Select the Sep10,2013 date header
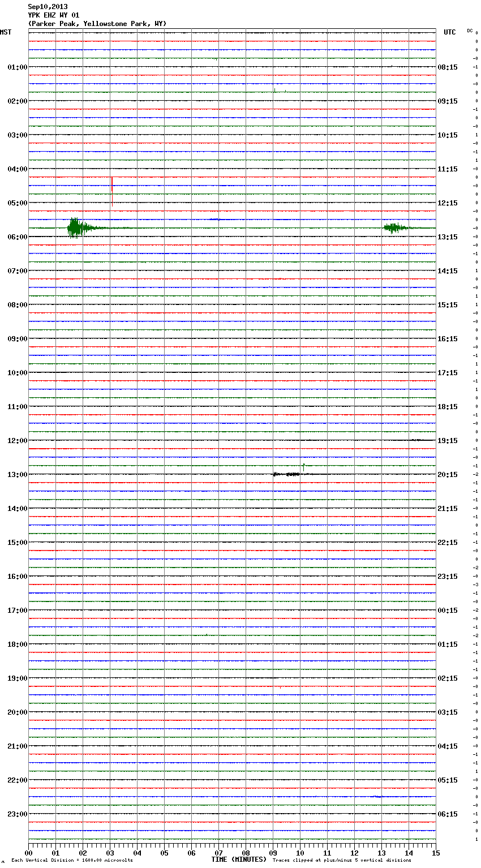 point(48,7)
